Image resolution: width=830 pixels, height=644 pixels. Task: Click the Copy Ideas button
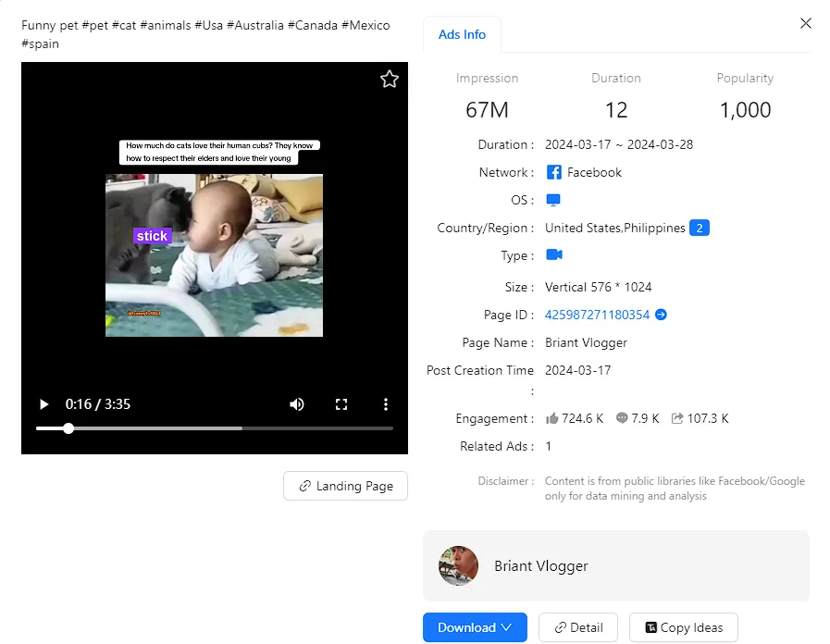[683, 627]
